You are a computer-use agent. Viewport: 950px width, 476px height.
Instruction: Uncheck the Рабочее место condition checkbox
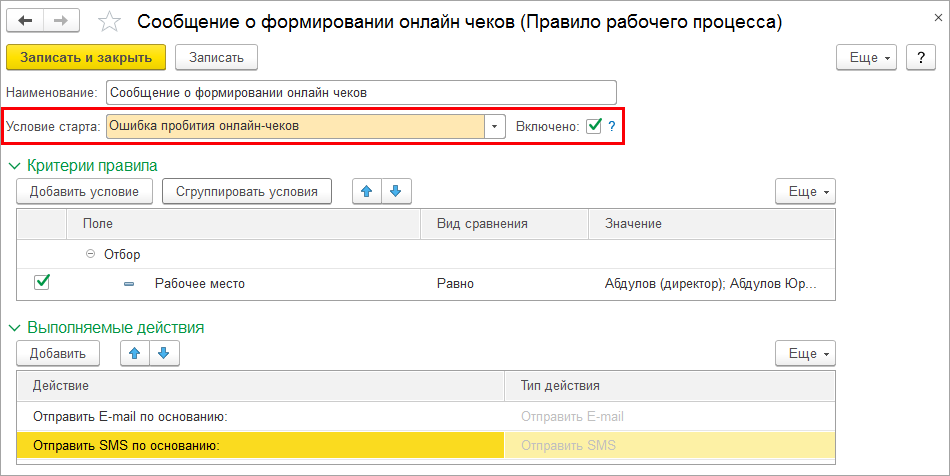(42, 283)
